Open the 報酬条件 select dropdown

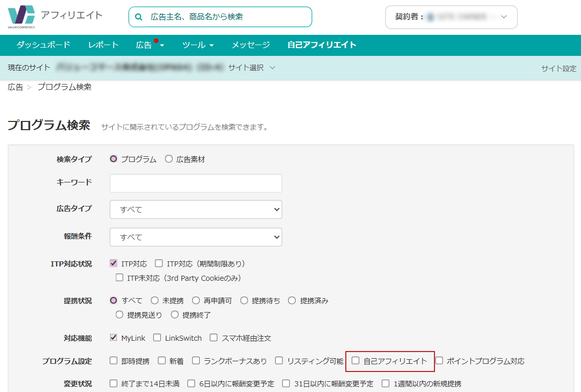[196, 237]
